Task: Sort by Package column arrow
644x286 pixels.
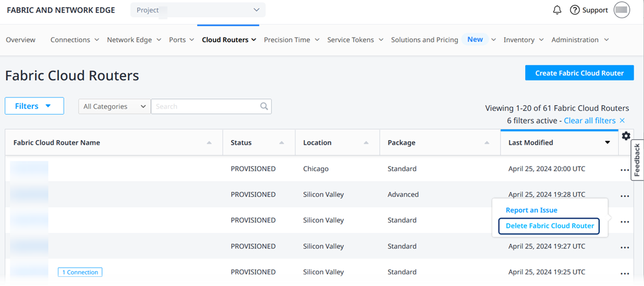Action: (x=487, y=143)
